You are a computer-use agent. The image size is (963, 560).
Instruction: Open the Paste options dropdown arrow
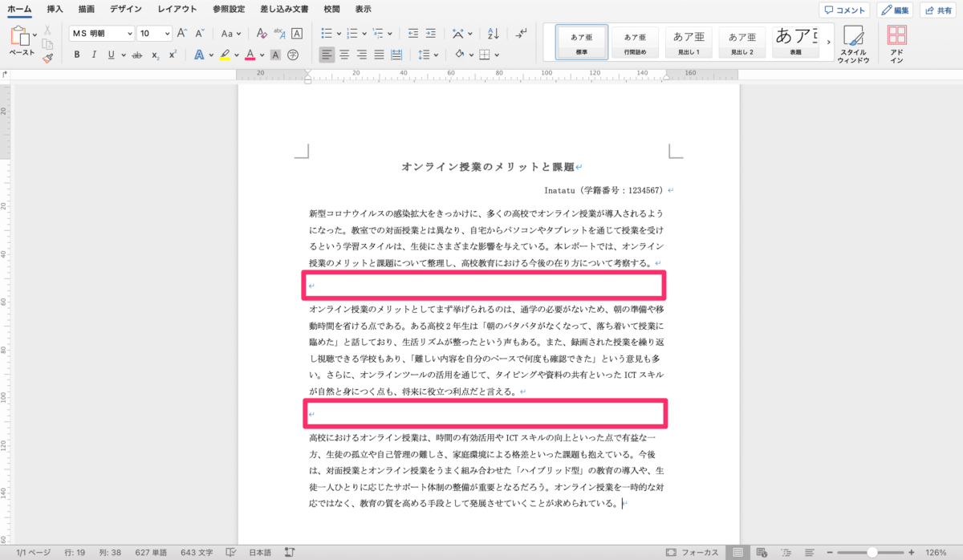click(35, 35)
